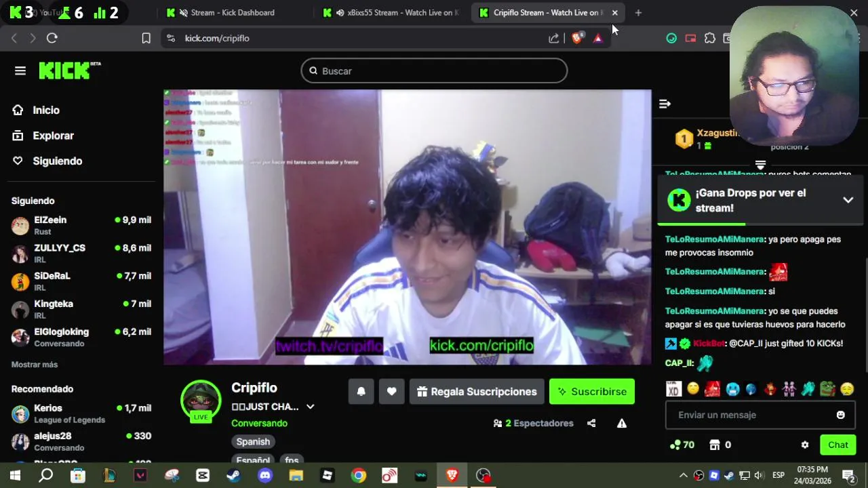The height and width of the screenshot is (488, 868).
Task: Expand the stream title chevron
Action: pos(310,407)
